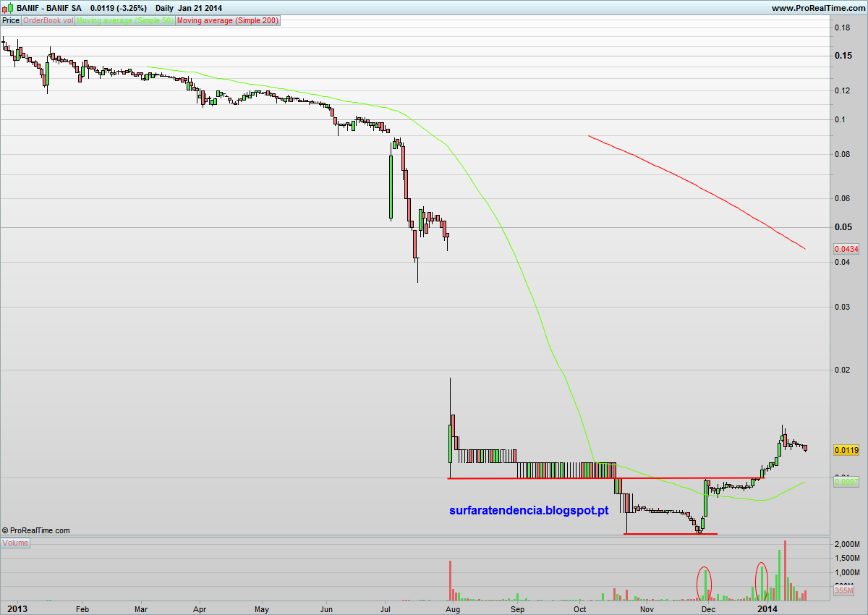This screenshot has height=615, width=868.
Task: Click the 355M volume value tag
Action: (844, 591)
